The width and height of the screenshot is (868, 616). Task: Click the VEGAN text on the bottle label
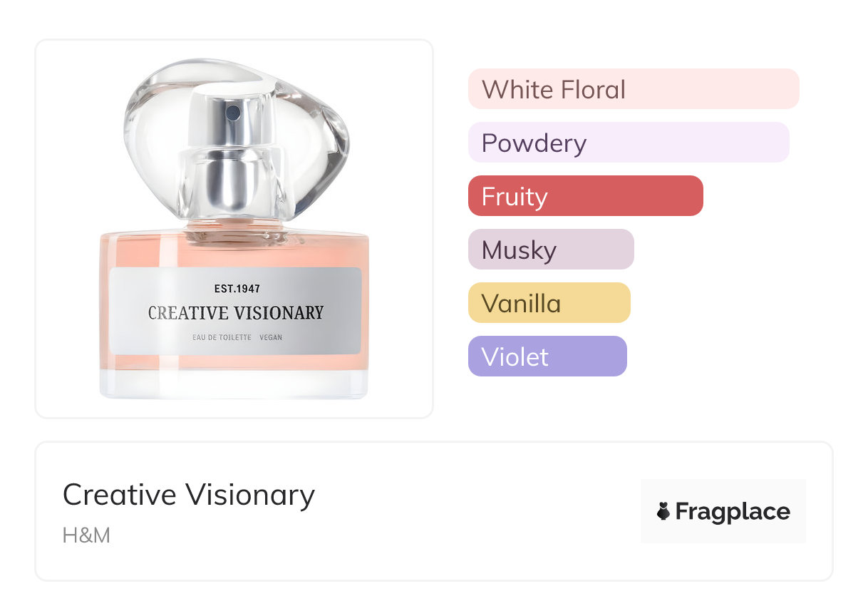(271, 337)
